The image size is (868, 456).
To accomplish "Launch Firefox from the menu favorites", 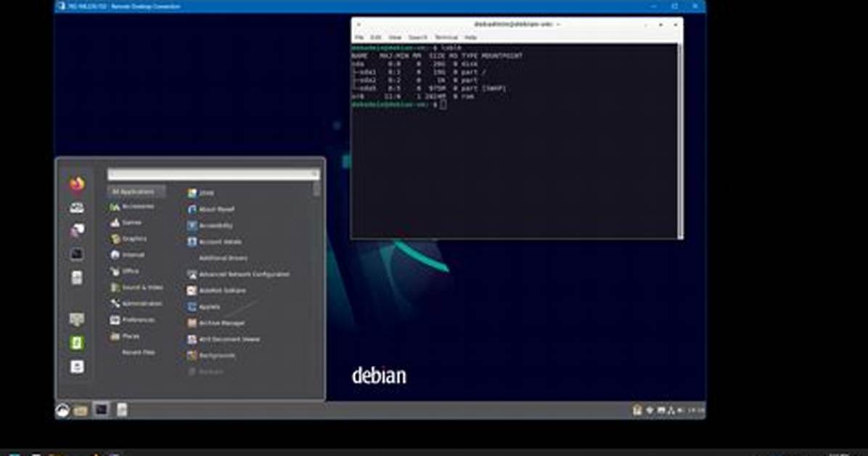I will 77,184.
